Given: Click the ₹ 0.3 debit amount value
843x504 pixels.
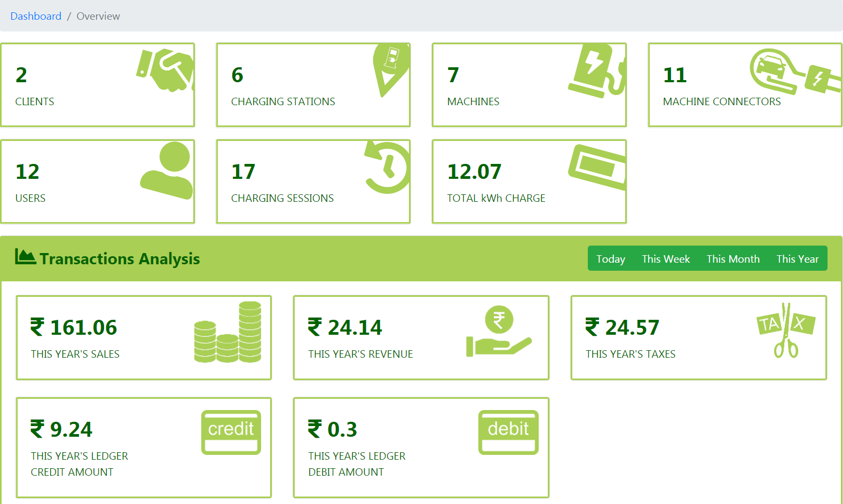Looking at the screenshot, I should pyautogui.click(x=333, y=429).
